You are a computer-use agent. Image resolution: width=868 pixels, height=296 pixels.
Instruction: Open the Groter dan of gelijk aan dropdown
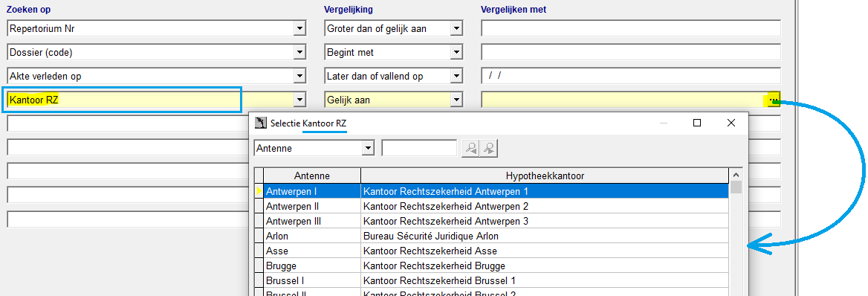456,28
